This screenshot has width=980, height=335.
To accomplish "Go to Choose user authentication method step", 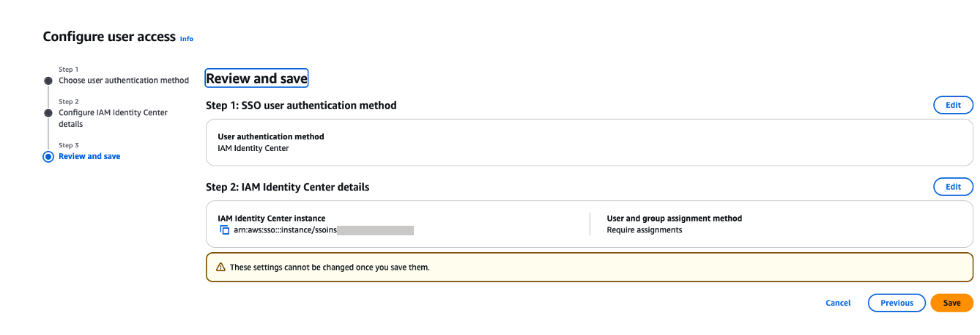I will point(124,81).
